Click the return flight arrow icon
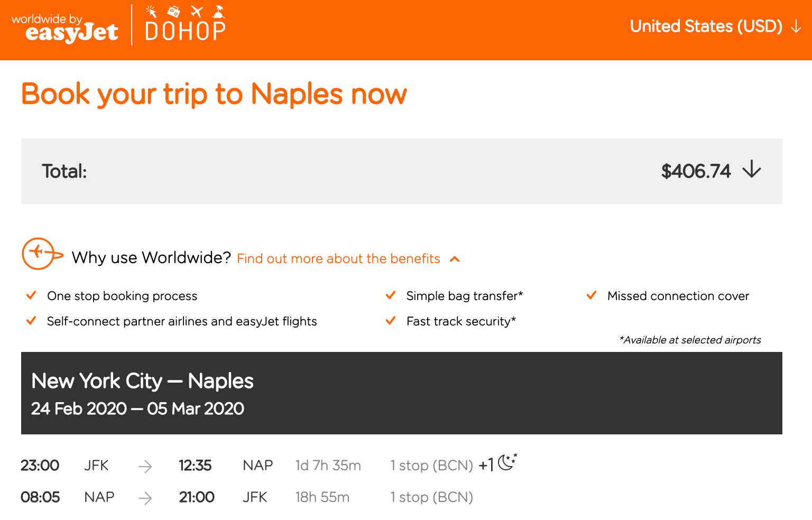 (x=145, y=498)
